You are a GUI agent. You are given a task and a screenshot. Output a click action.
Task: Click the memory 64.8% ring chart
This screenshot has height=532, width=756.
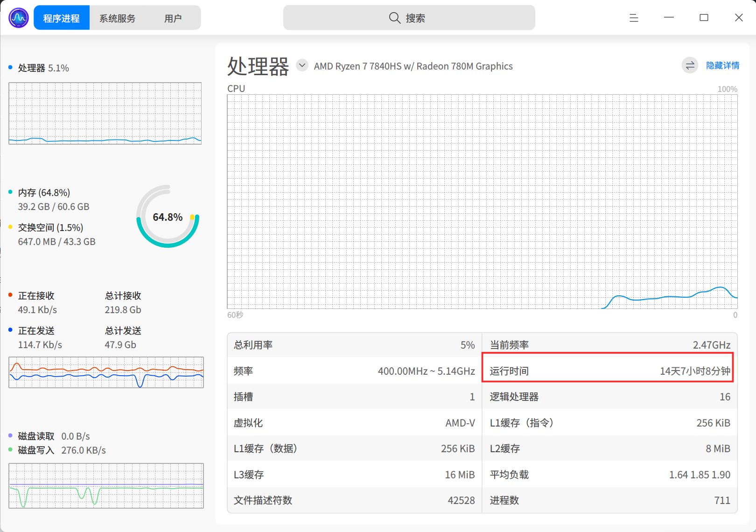pyautogui.click(x=168, y=217)
